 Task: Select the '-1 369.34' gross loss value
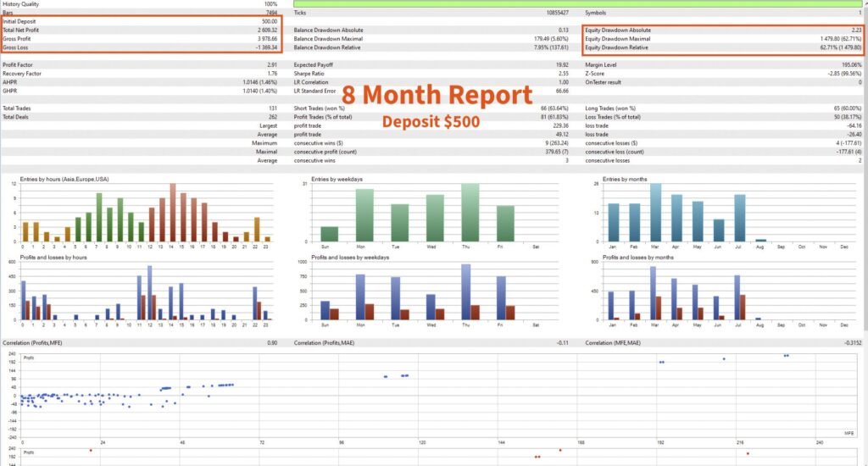[266, 47]
